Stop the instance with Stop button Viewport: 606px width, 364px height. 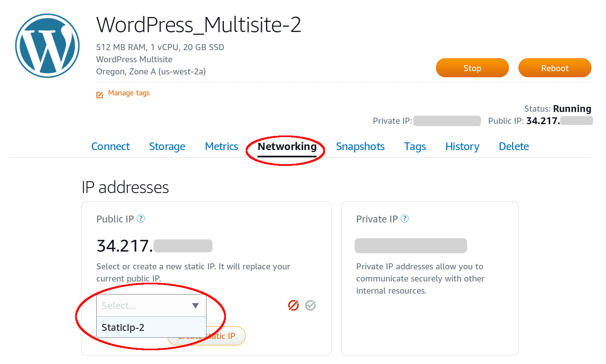pos(472,68)
